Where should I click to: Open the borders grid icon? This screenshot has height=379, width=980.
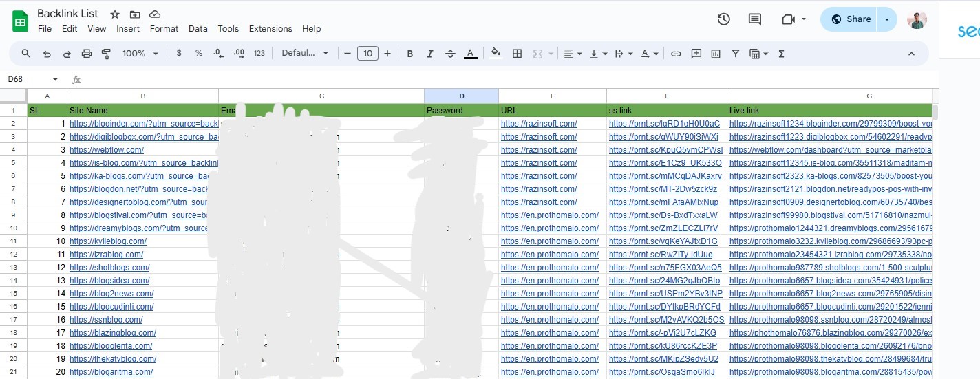coord(517,54)
